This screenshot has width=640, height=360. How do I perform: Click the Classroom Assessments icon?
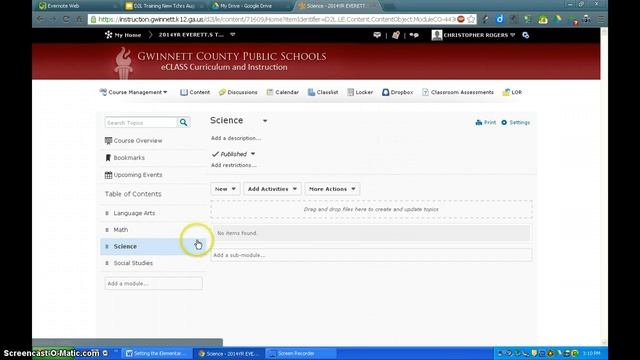pos(425,92)
